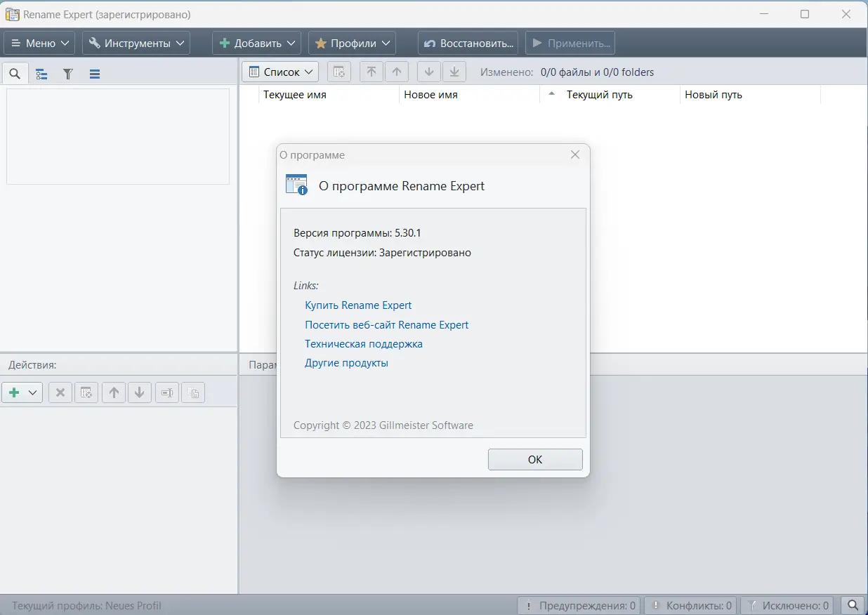The height and width of the screenshot is (615, 868).
Task: Open the Список view dropdown
Action: 280,71
